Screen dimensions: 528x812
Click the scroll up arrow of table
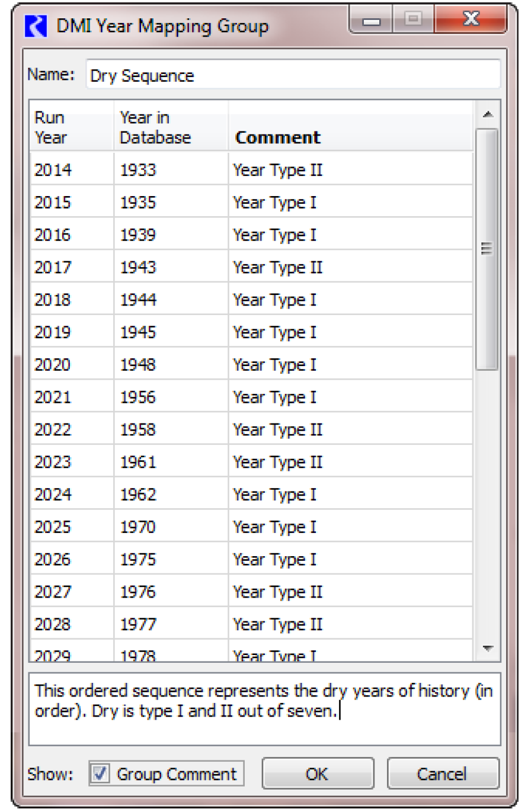click(x=487, y=115)
